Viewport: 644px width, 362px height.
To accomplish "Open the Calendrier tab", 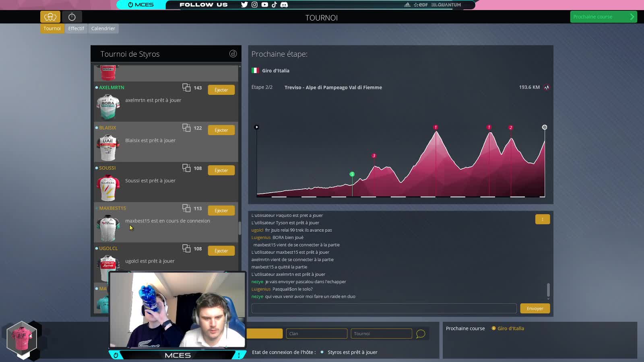I will point(103,29).
